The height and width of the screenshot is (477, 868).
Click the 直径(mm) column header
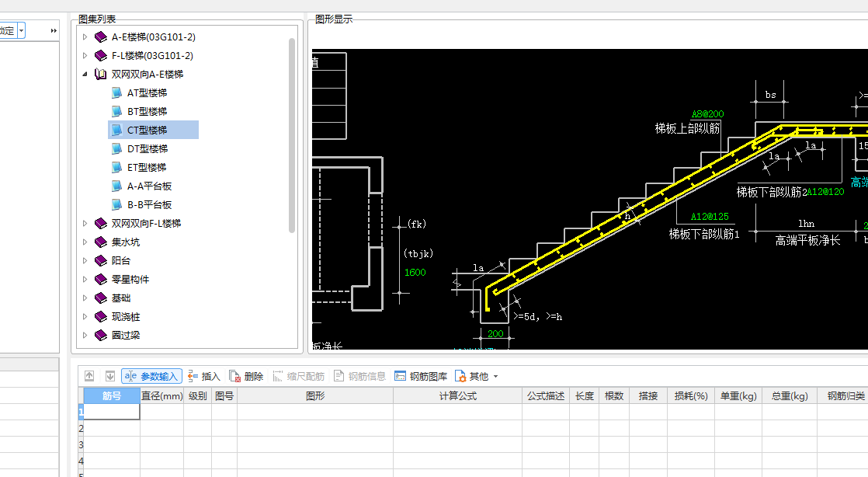(161, 395)
